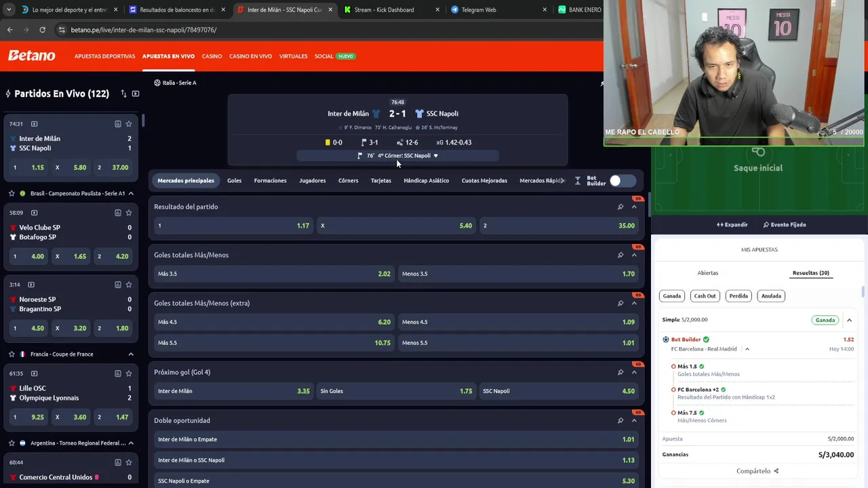Select Más 3.5 goals at 2.02
Viewport: 868px width, 488px height.
pyautogui.click(x=274, y=274)
